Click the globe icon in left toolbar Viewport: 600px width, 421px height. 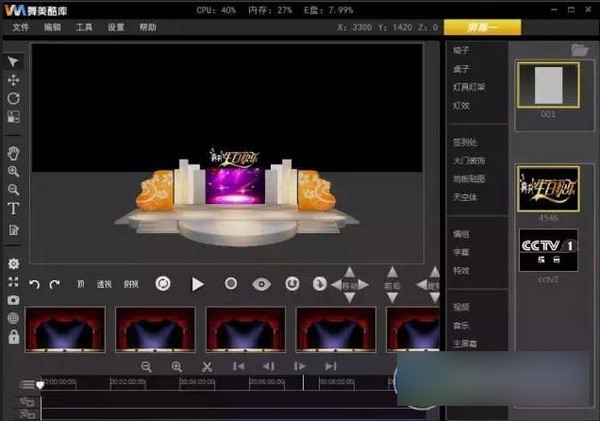(13, 318)
